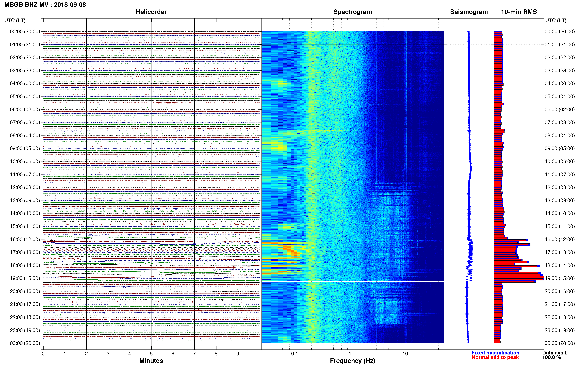The height and width of the screenshot is (368, 588).
Task: Select the 'Data avail.' label
Action: 555,353
